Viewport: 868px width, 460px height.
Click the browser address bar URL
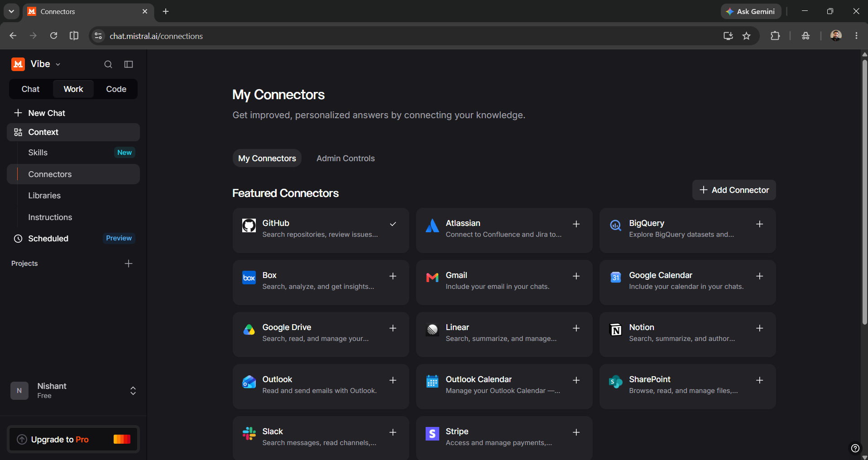pos(156,36)
